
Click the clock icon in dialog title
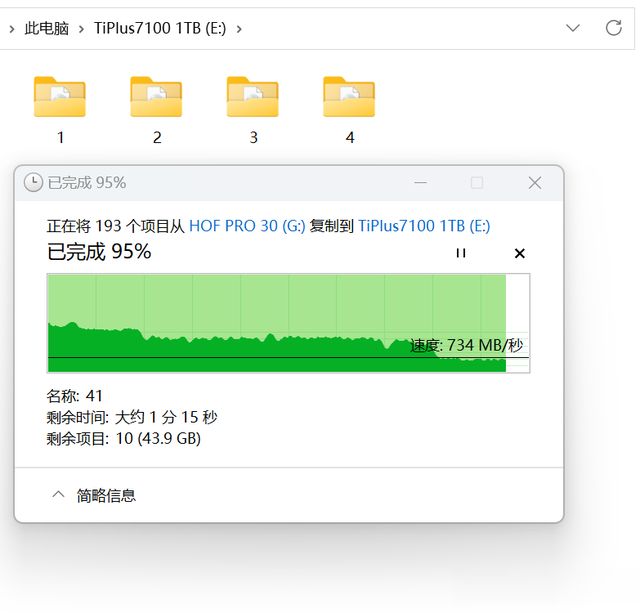coord(33,182)
